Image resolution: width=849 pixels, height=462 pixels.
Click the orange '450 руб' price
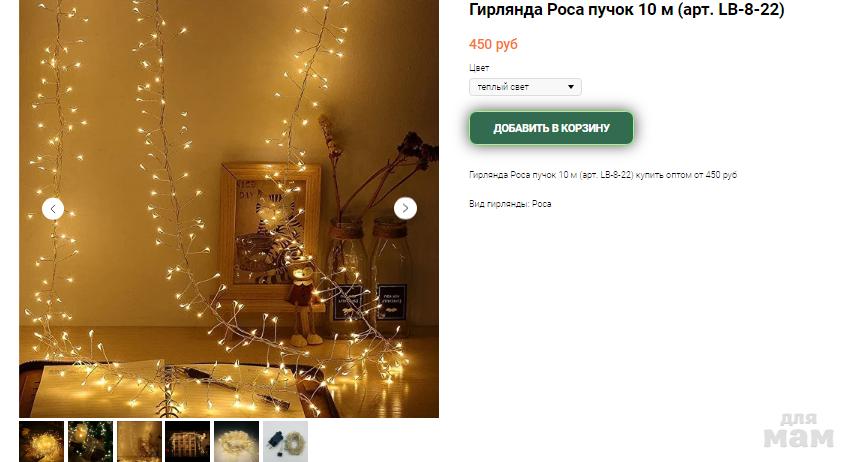493,44
